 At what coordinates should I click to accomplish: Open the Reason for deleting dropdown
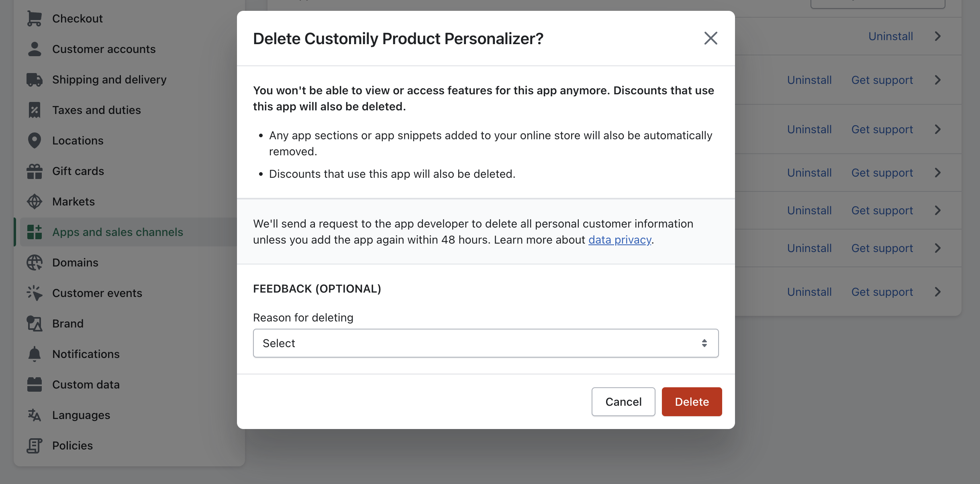point(486,343)
